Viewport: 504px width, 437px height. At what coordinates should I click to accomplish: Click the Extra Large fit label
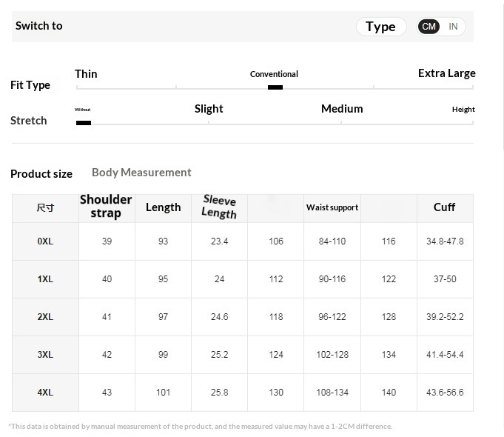[x=446, y=73]
